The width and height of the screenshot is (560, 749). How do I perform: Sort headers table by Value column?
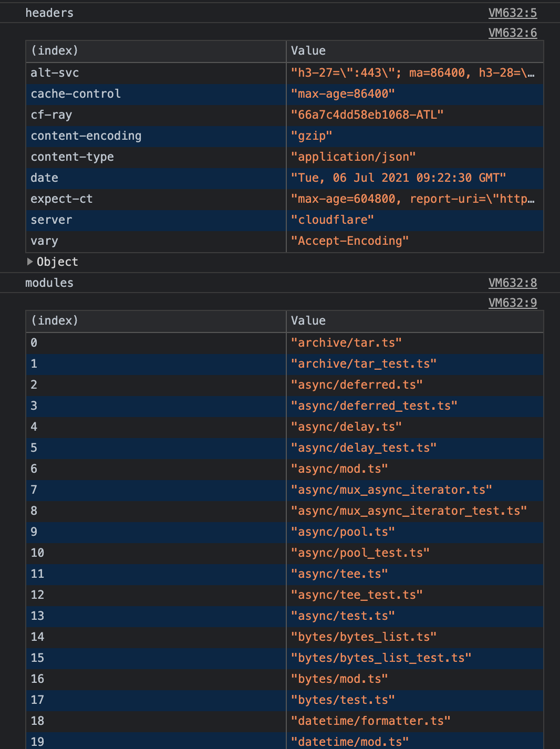[x=308, y=51]
